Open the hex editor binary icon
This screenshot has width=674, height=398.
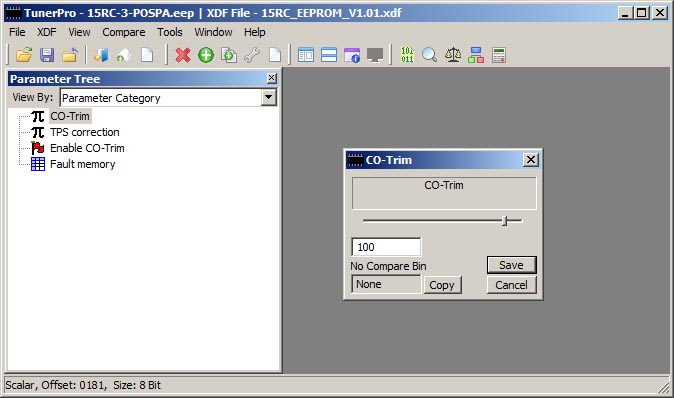point(407,55)
